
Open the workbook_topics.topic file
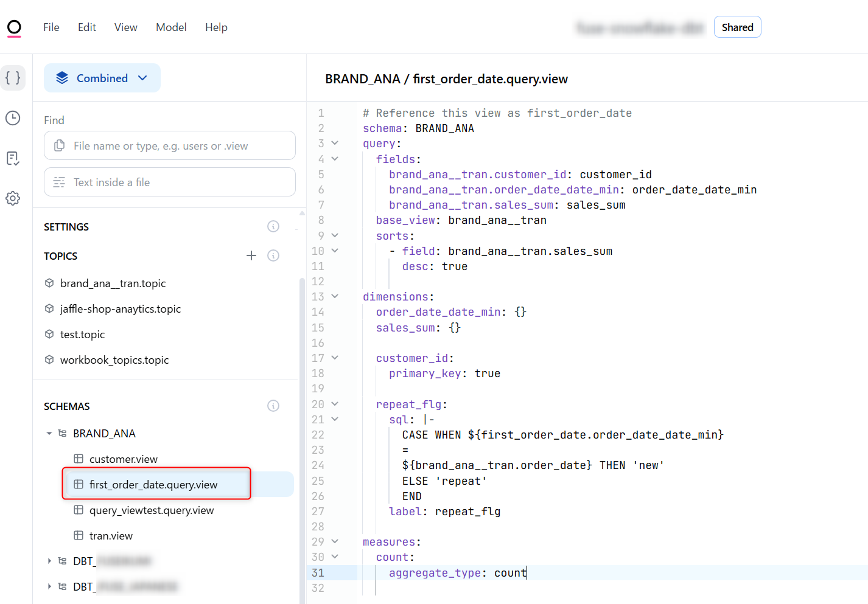[x=114, y=359]
